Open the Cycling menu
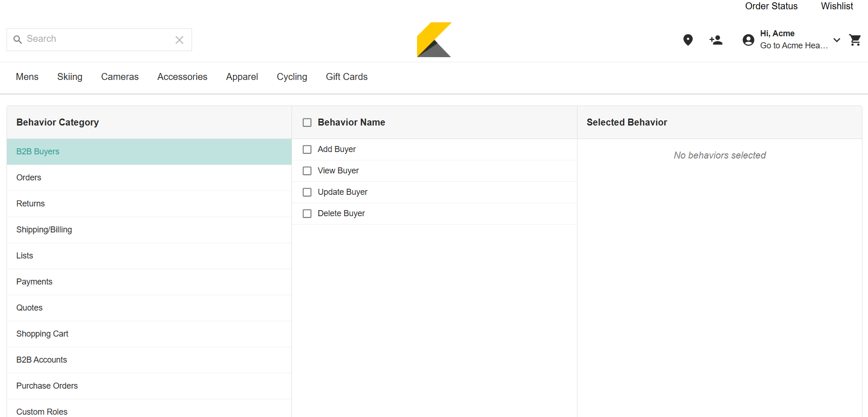 pyautogui.click(x=292, y=77)
